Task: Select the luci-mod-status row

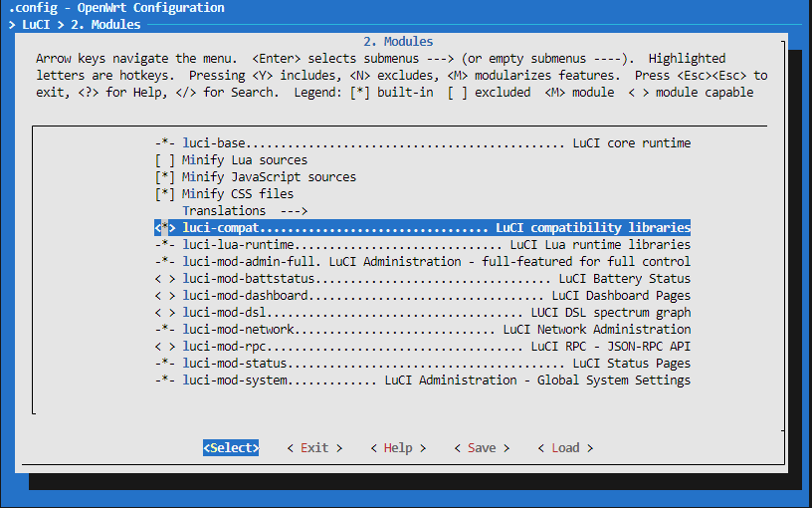Action: pos(423,364)
